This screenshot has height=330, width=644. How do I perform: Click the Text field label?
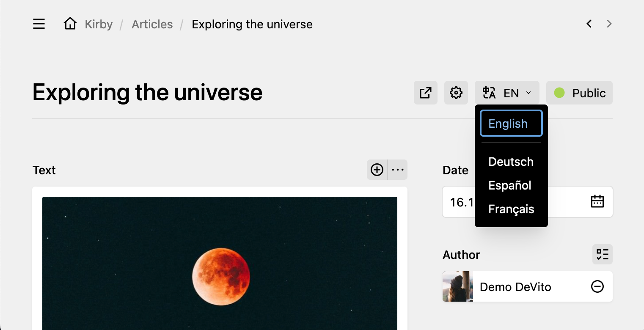(44, 170)
